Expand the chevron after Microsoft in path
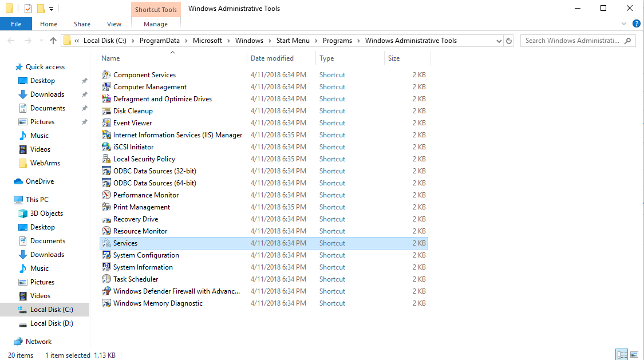The image size is (644, 360). coord(229,41)
